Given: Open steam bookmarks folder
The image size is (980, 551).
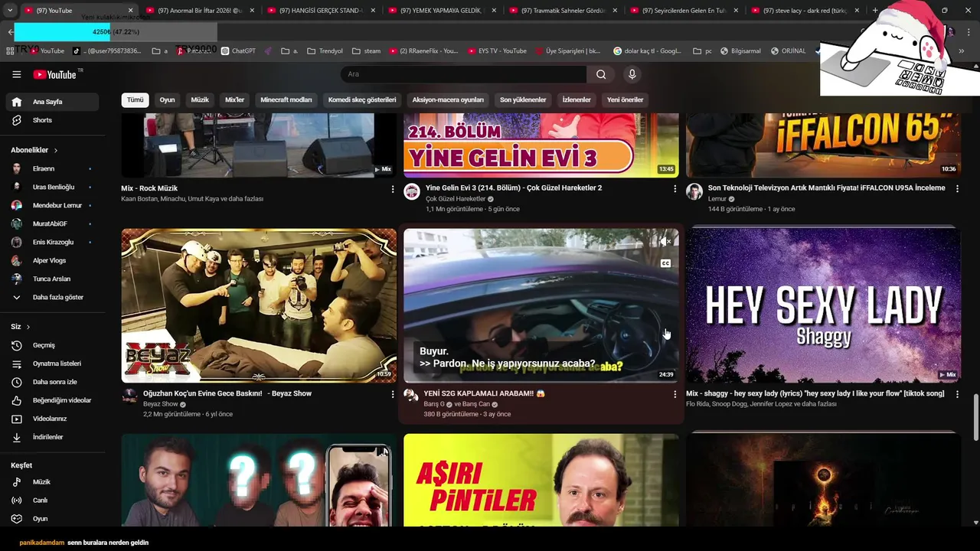Looking at the screenshot, I should [x=366, y=51].
